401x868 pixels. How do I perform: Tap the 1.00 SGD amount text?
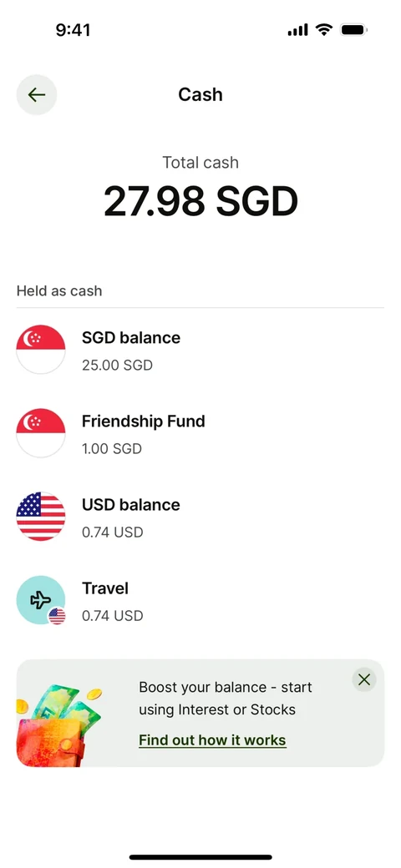coord(112,449)
